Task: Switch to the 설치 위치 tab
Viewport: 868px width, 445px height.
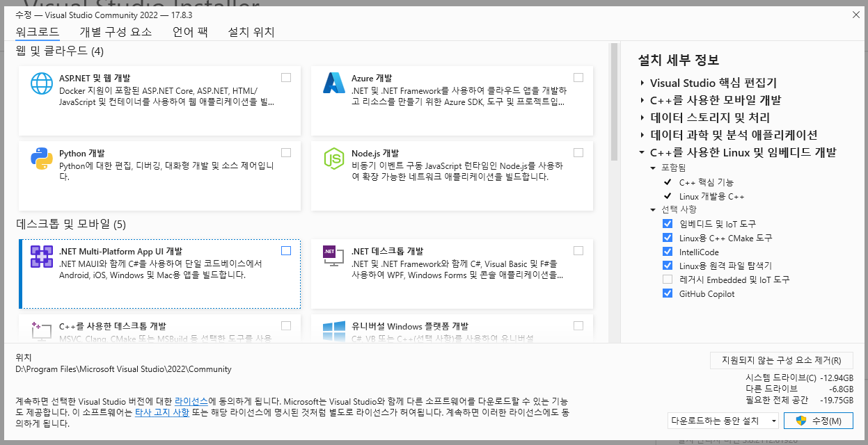Action: pyautogui.click(x=251, y=32)
